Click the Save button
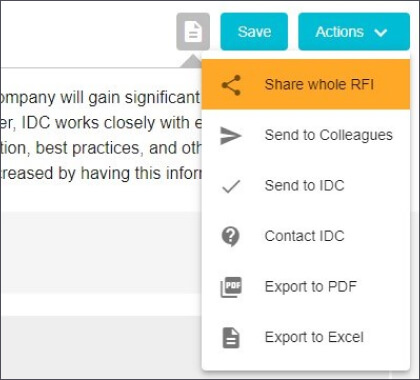 point(254,32)
